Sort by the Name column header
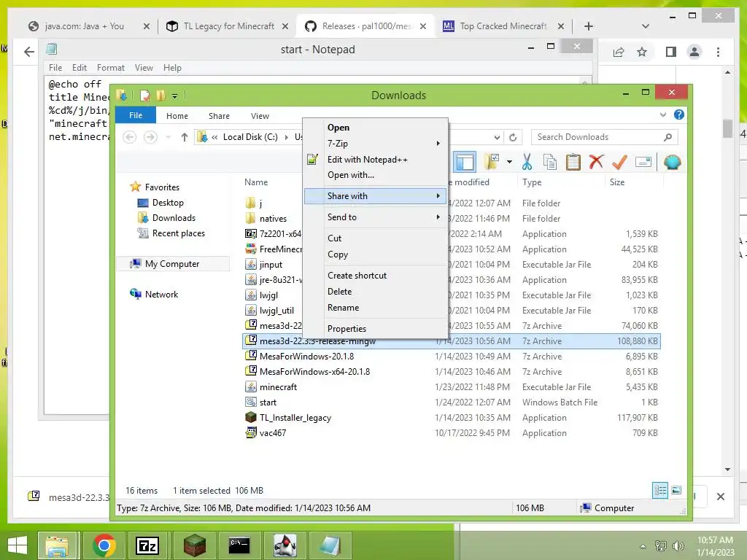 tap(256, 182)
